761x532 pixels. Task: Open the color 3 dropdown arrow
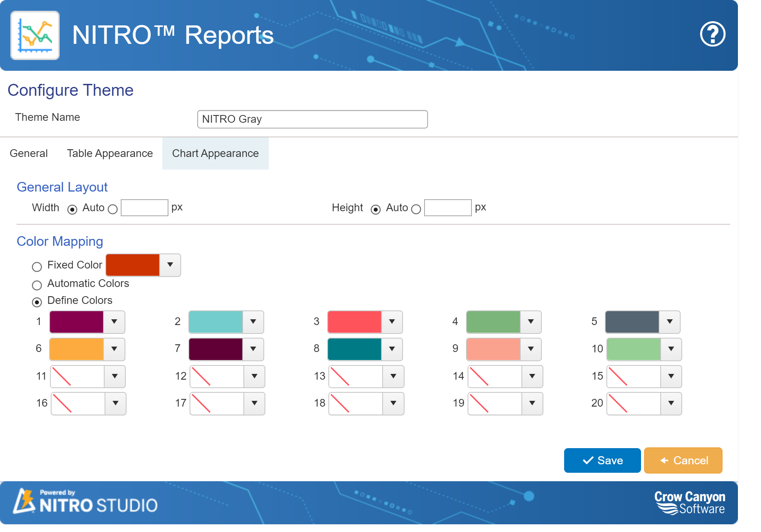tap(392, 322)
